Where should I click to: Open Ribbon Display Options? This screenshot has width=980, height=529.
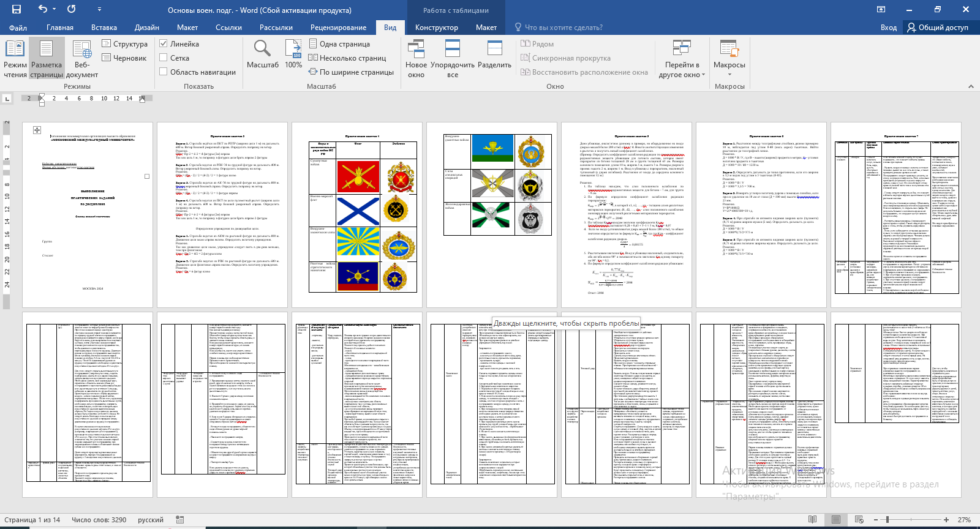click(881, 9)
